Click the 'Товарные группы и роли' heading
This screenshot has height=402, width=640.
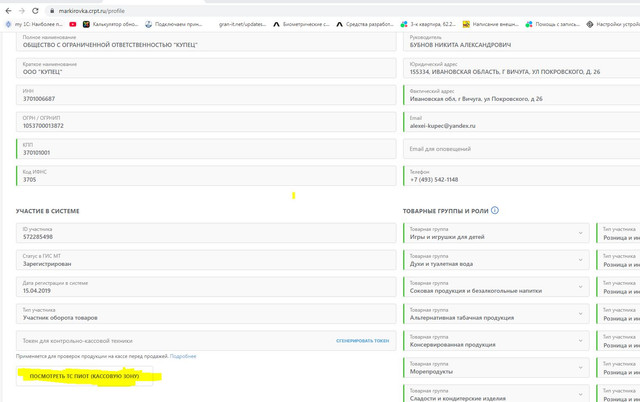[x=446, y=211]
